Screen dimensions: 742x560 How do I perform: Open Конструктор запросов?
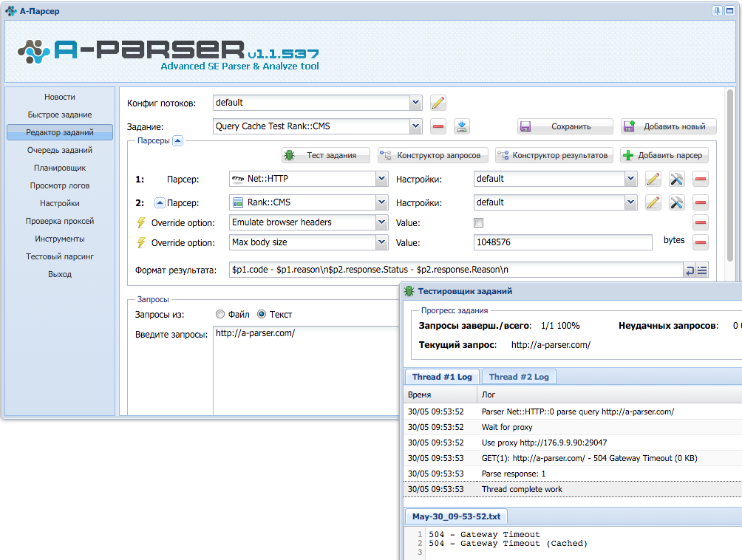click(x=432, y=155)
